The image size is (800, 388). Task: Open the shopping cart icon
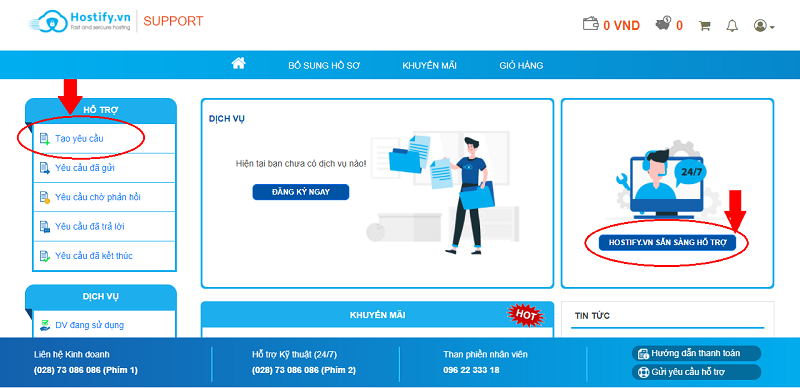point(705,26)
